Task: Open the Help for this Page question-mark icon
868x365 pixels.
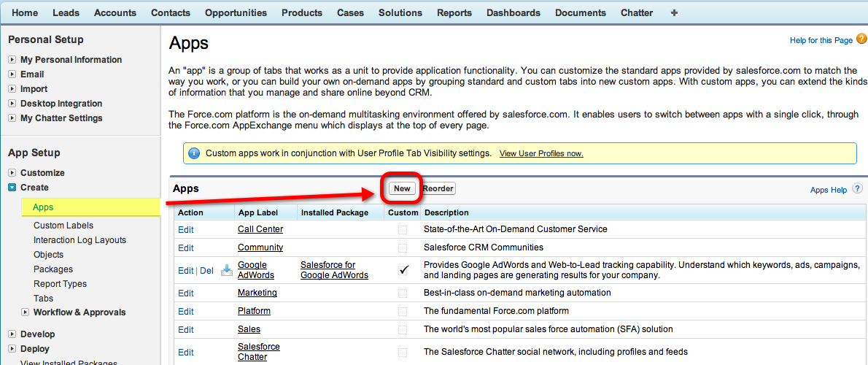Action: click(861, 39)
